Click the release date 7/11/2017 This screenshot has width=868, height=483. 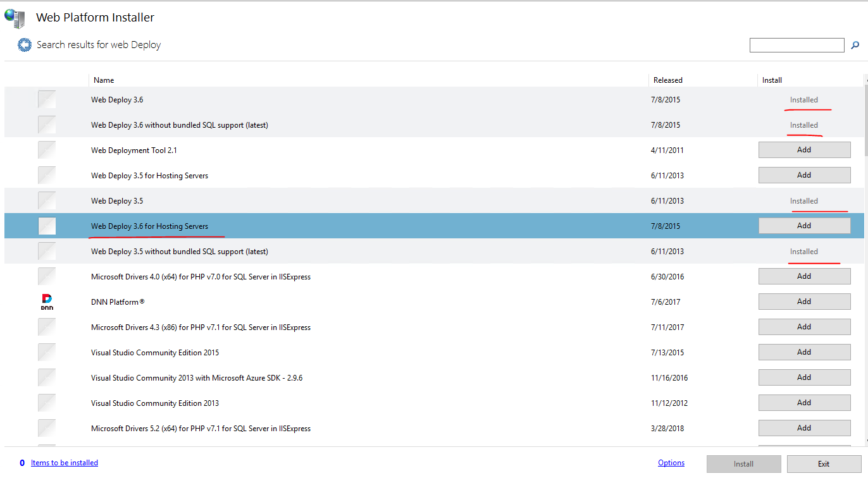669,327
